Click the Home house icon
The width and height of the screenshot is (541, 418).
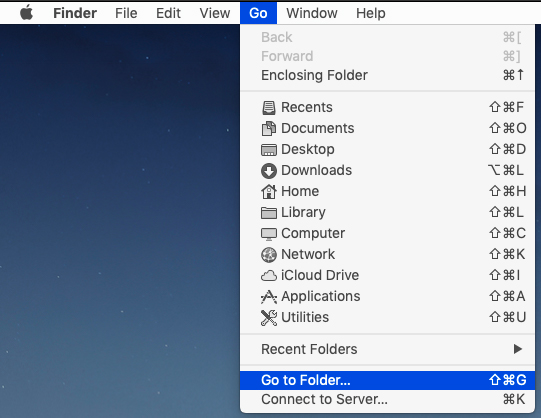[x=269, y=191]
